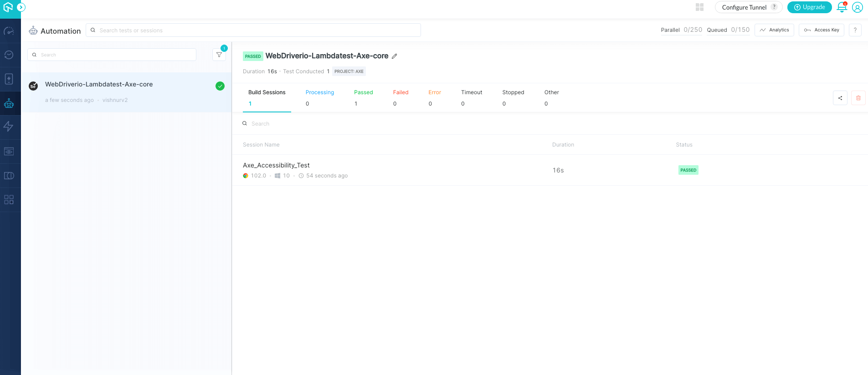Image resolution: width=868 pixels, height=375 pixels.
Task: Open the Analytics button
Action: [774, 30]
